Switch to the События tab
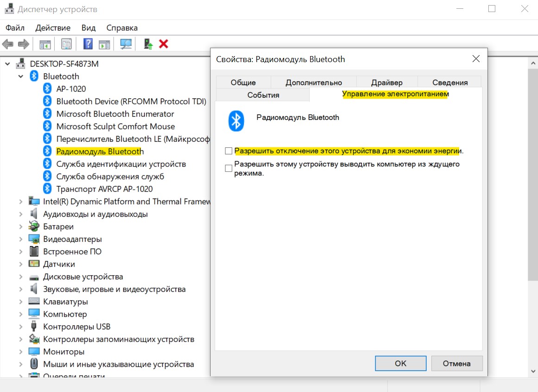 click(x=263, y=95)
